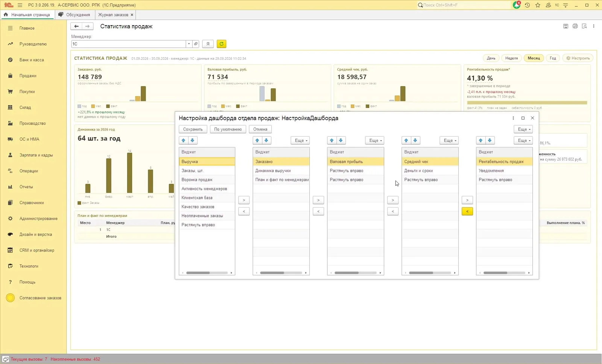Open history clock icon in title bar
The image size is (602, 364).
[528, 5]
